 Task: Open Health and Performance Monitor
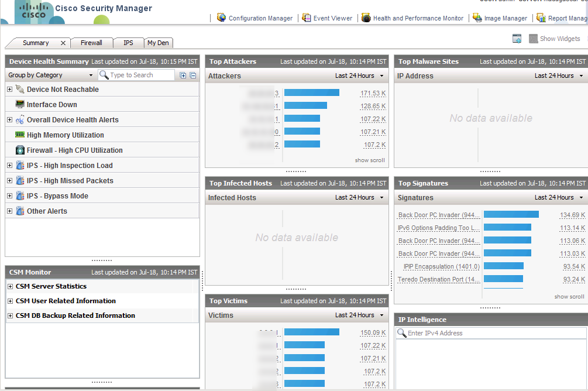[413, 18]
